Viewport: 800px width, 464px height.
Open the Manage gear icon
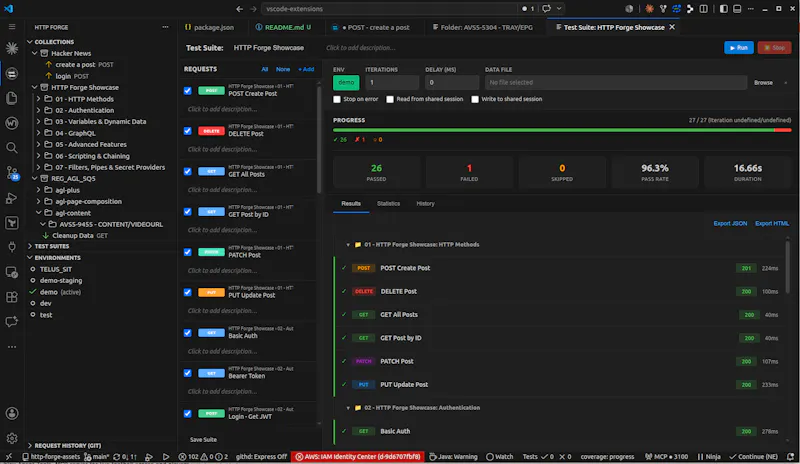coord(12,438)
